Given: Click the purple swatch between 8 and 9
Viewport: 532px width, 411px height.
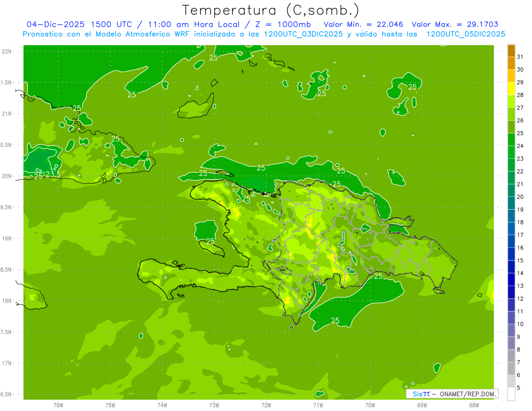Looking at the screenshot, I should point(511,343).
